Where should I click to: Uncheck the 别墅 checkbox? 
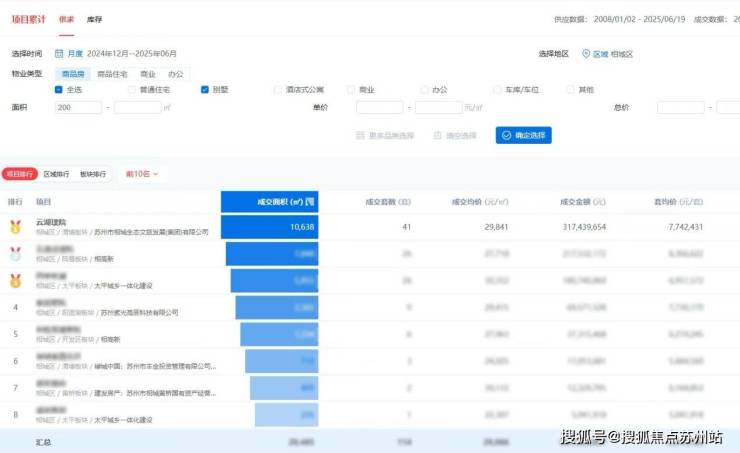205,89
